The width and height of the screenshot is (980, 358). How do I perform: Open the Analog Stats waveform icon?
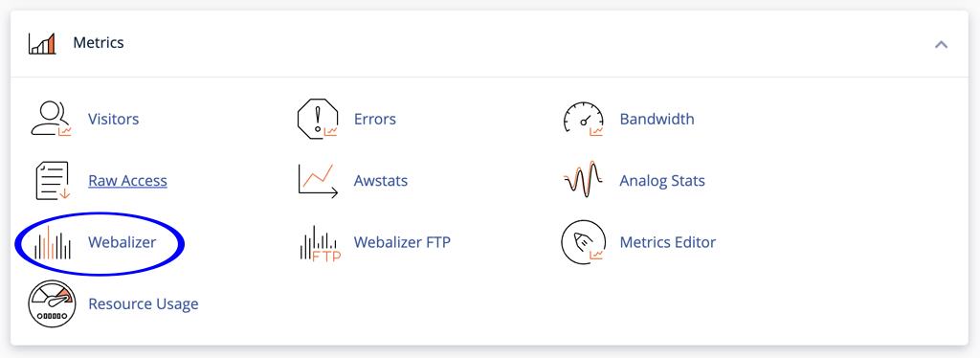pos(583,179)
